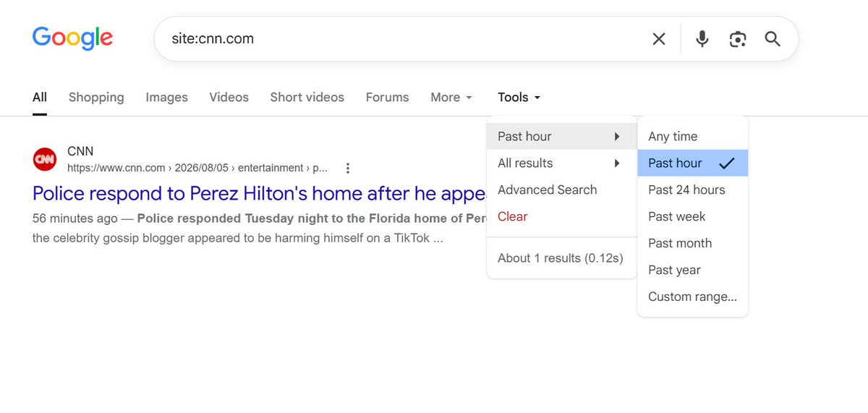Clear the search box with X icon

659,39
